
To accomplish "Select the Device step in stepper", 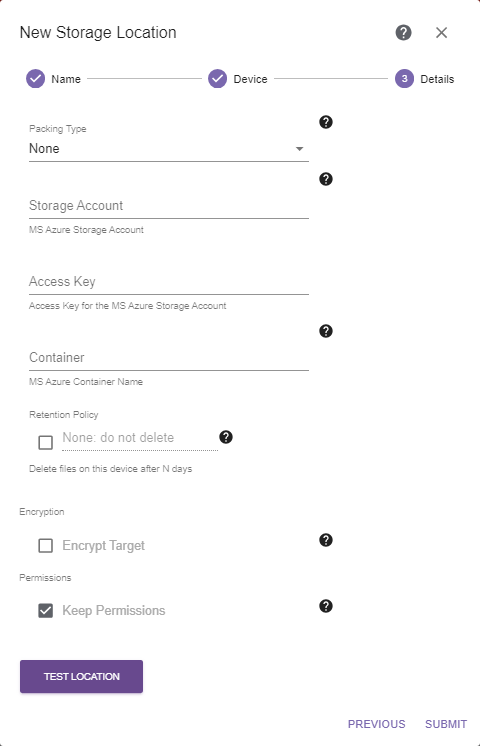I will [238, 79].
